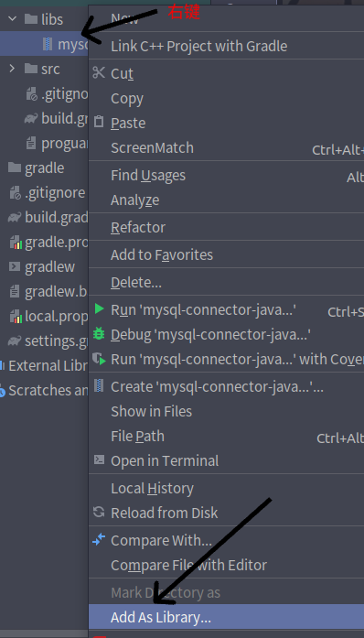The width and height of the screenshot is (364, 638).
Task: Click the Run with Coverage shield icon
Action: tap(99, 359)
